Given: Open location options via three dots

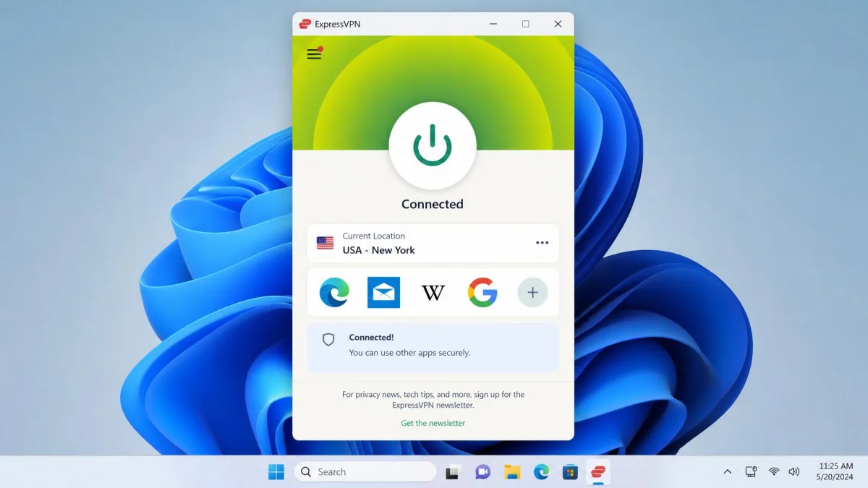Looking at the screenshot, I should click(542, 243).
